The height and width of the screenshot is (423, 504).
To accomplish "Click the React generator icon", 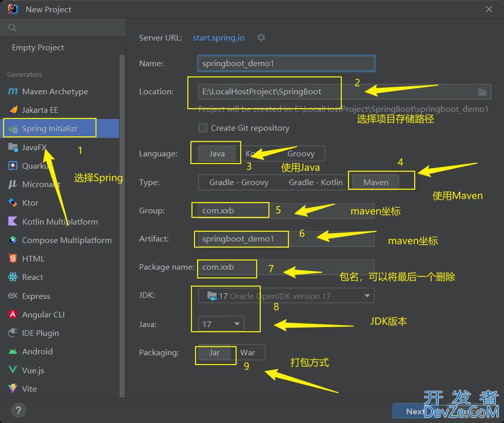I will point(13,277).
